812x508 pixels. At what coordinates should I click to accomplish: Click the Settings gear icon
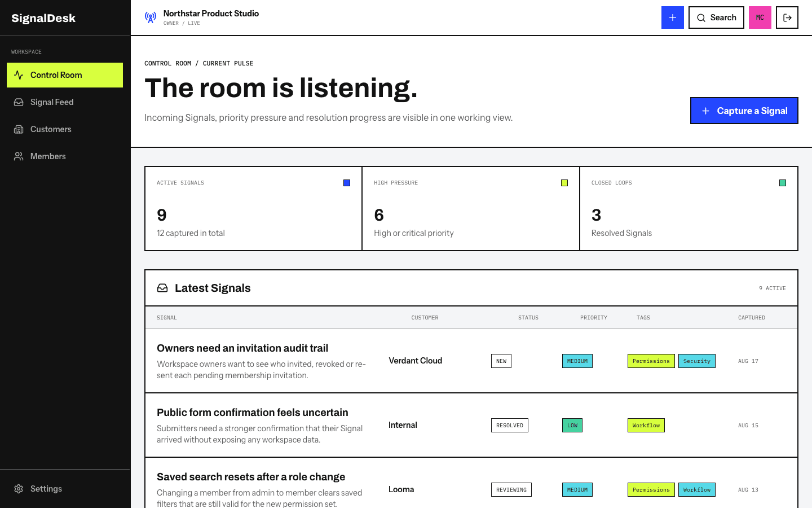(x=19, y=489)
